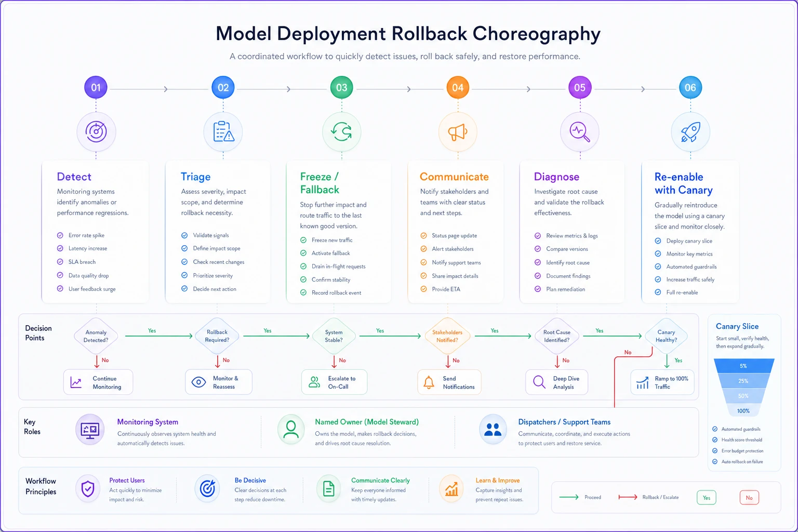Click the check mark beside Validate signals
The width and height of the screenshot is (798, 532).
point(184,235)
